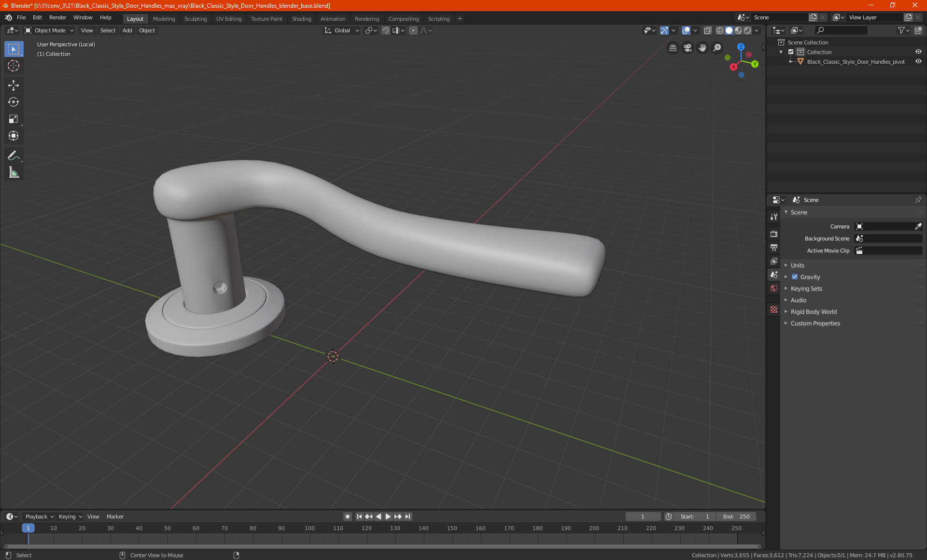Expand the Rigid Body World panel
Viewport: 927px width, 560px height.
[x=814, y=312]
